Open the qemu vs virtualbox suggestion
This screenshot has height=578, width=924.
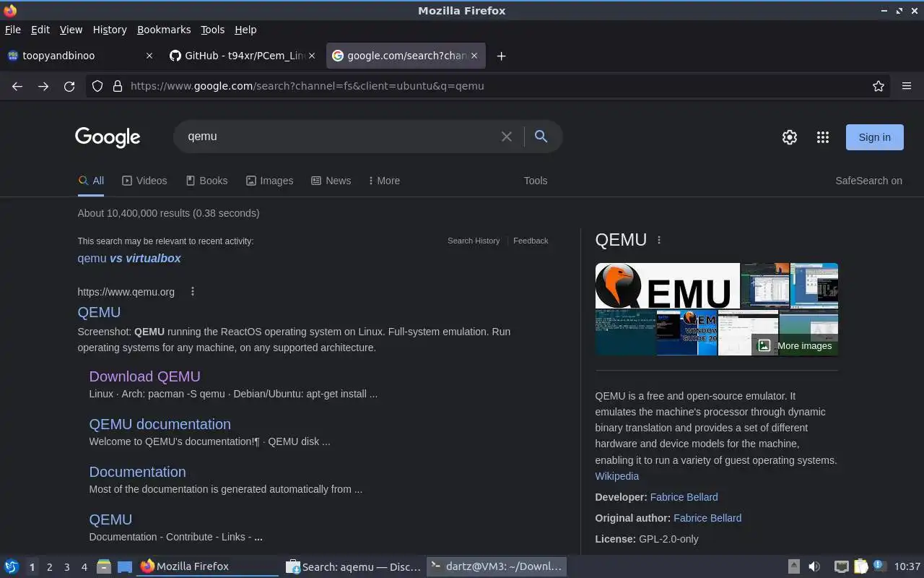tap(129, 258)
